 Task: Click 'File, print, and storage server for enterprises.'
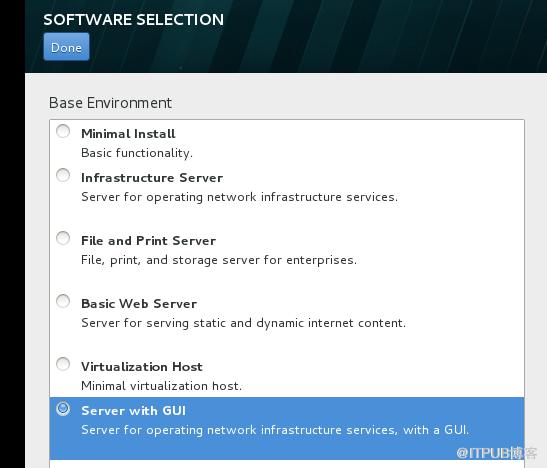[x=219, y=260]
